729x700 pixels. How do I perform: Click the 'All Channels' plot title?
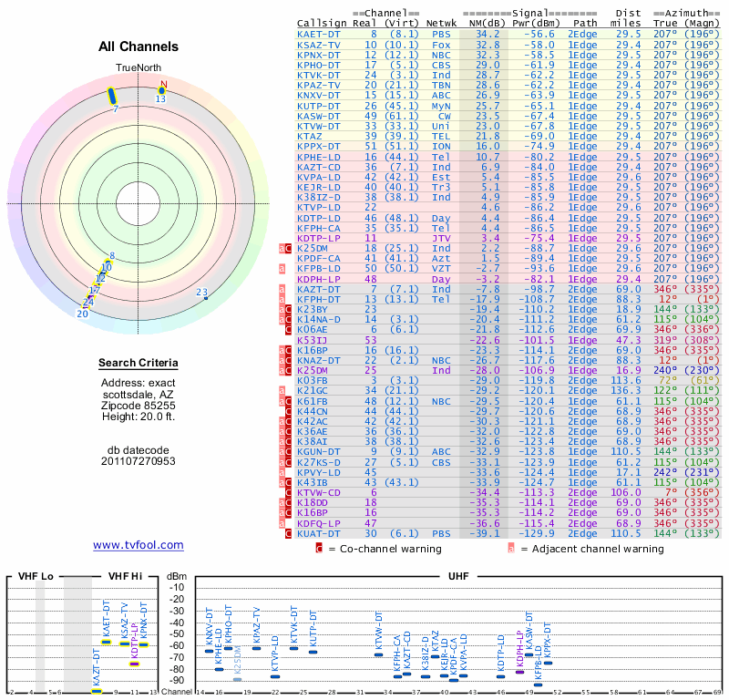[139, 46]
